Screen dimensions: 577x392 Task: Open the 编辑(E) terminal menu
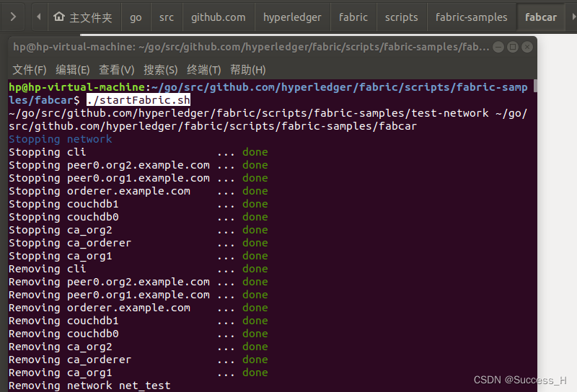[73, 69]
